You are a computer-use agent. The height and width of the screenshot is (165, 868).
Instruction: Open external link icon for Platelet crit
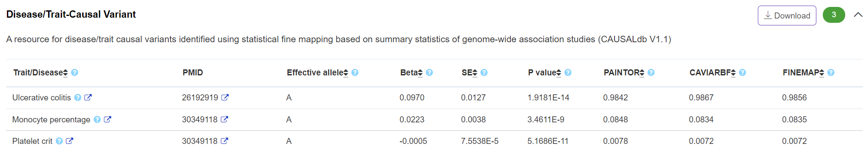point(69,141)
